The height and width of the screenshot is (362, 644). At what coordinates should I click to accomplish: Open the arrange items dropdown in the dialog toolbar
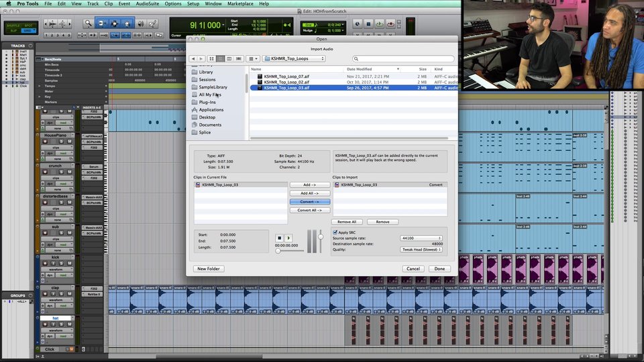pyautogui.click(x=253, y=59)
